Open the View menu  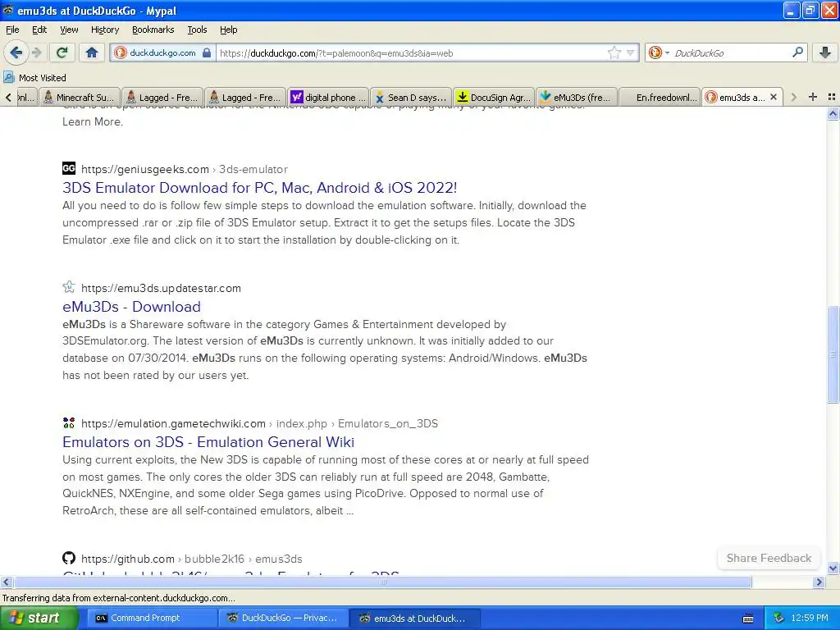pos(69,30)
